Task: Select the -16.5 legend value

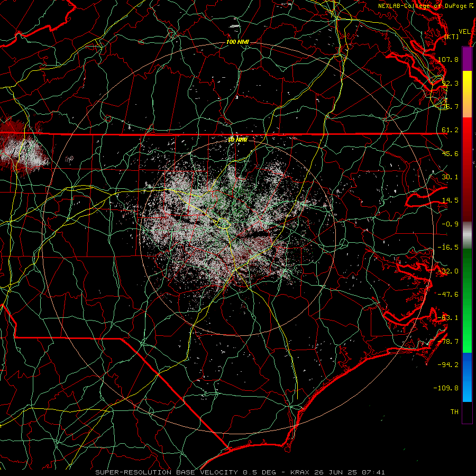Action: (x=448, y=248)
